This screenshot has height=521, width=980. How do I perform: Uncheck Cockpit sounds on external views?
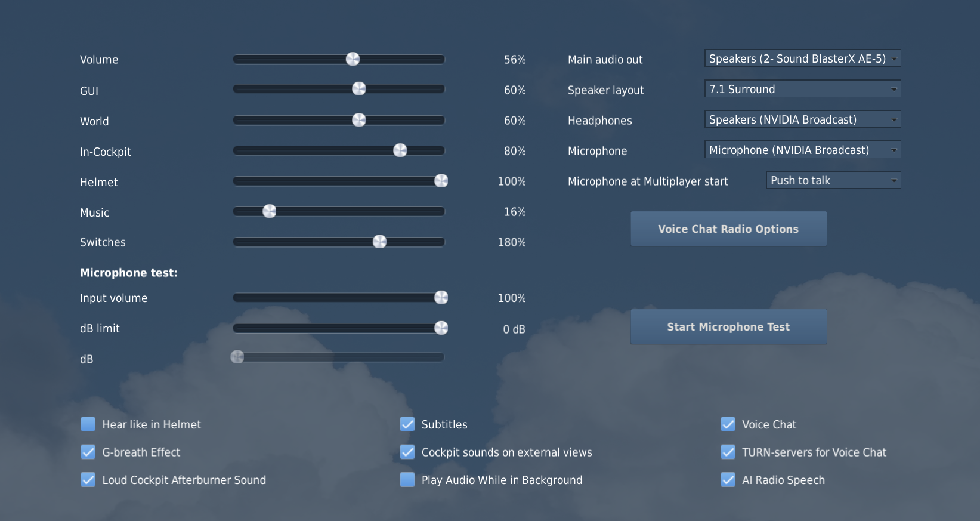pyautogui.click(x=407, y=452)
